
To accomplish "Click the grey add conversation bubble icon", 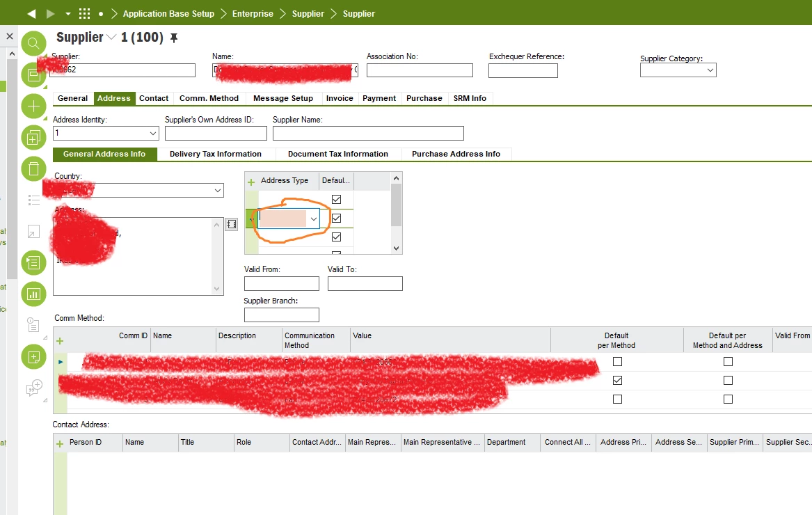I will pyautogui.click(x=33, y=388).
